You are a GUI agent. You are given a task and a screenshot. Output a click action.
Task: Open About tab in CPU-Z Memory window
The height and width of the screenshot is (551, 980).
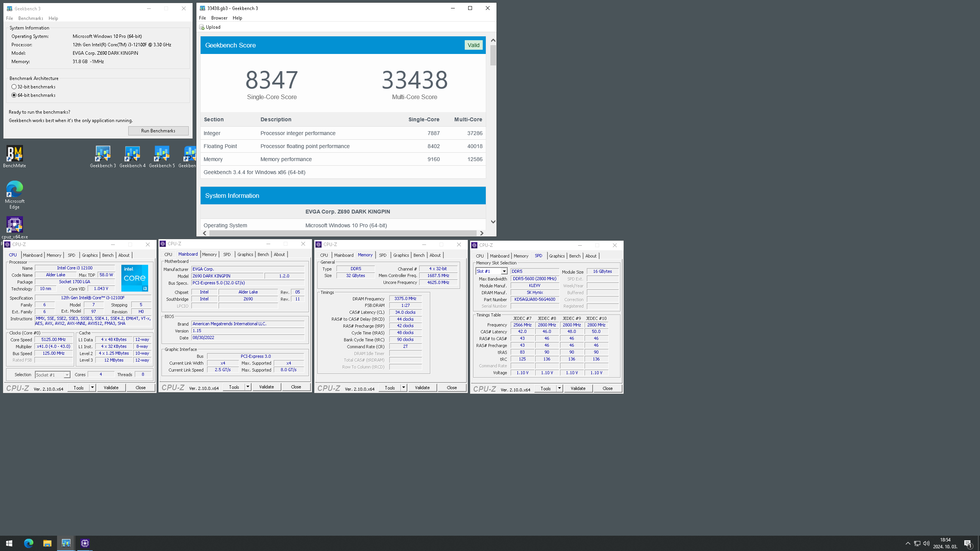click(435, 255)
